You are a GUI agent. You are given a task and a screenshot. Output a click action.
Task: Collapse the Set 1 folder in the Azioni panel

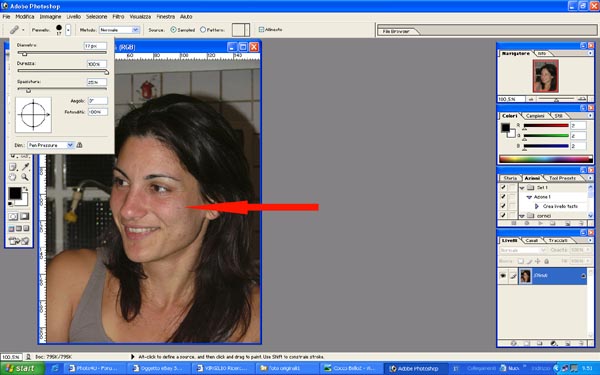click(x=522, y=188)
